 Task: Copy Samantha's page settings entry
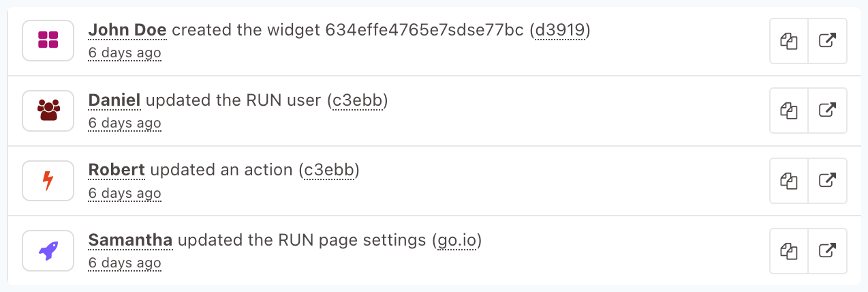(789, 251)
